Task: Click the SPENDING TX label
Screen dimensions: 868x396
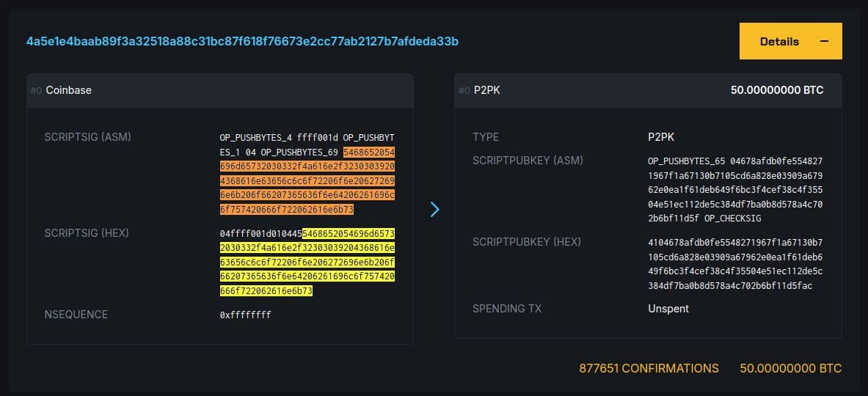Action: tap(507, 309)
